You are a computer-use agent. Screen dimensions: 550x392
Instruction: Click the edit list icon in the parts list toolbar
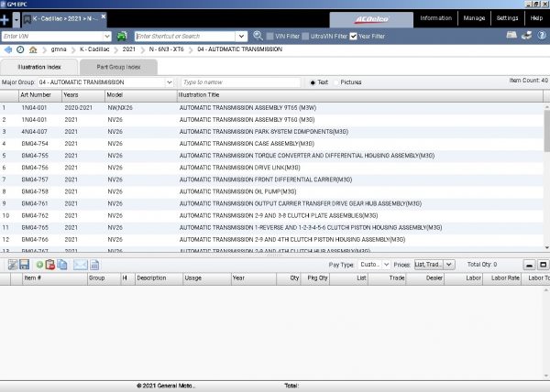[13, 265]
